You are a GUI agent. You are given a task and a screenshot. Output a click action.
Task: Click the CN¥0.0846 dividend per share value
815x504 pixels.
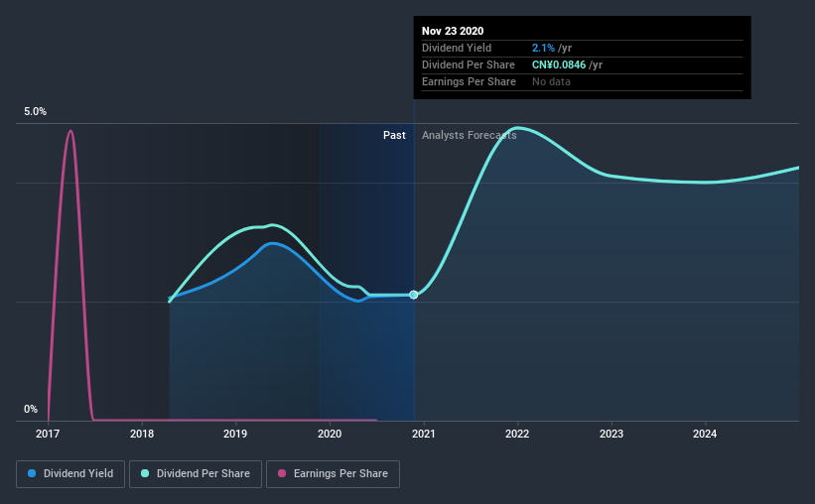pyautogui.click(x=559, y=64)
